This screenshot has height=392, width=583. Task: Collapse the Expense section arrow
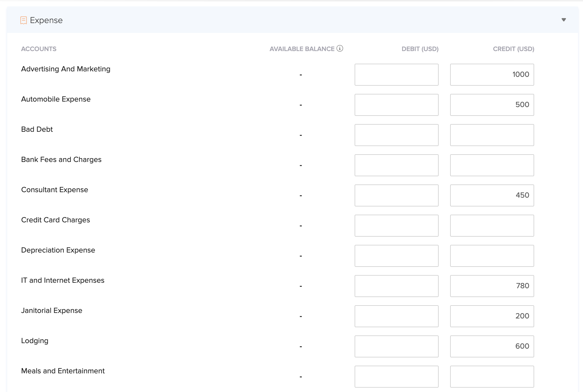(564, 20)
